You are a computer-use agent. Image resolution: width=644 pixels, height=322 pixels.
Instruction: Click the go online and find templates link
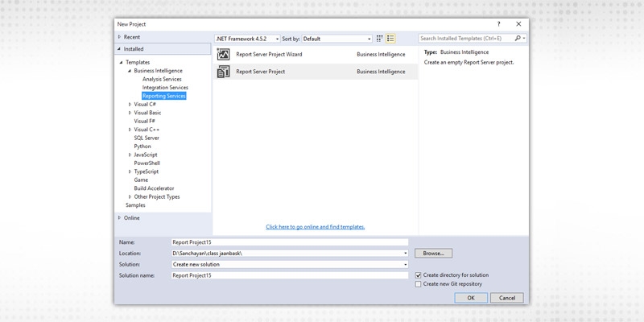pos(315,227)
